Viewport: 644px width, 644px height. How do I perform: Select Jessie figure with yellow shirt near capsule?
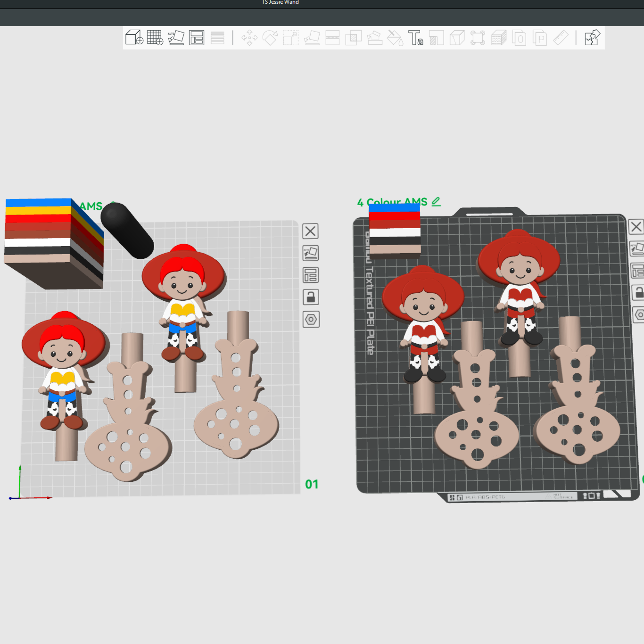click(x=184, y=302)
